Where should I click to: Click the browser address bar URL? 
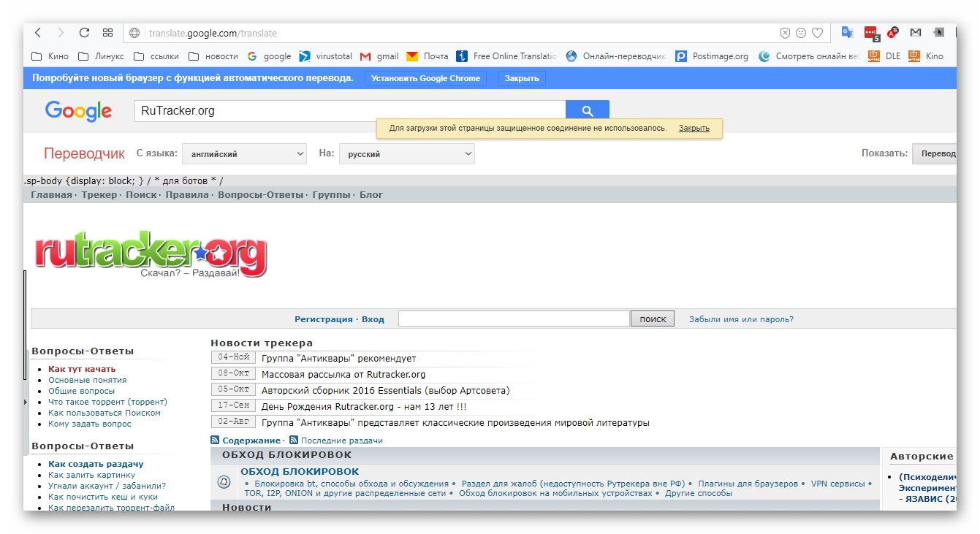tap(213, 33)
